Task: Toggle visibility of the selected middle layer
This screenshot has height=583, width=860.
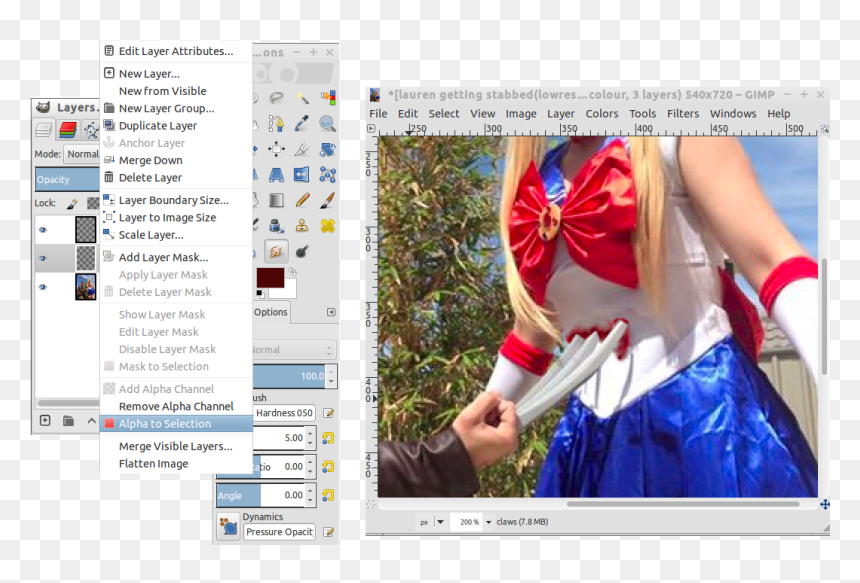Action: pyautogui.click(x=43, y=258)
